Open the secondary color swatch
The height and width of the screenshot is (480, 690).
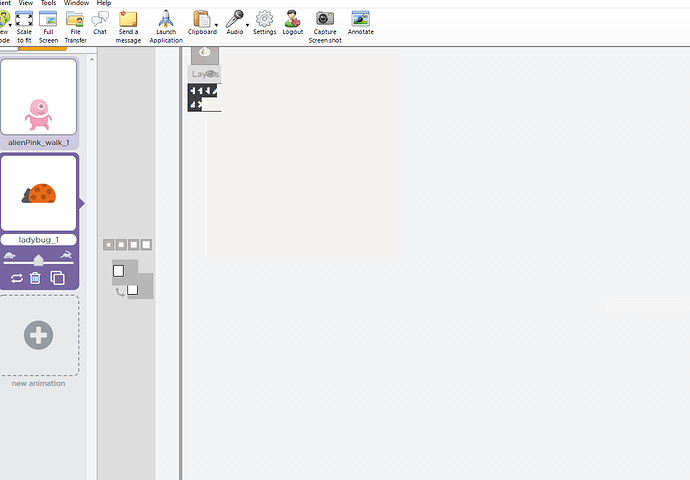(132, 289)
